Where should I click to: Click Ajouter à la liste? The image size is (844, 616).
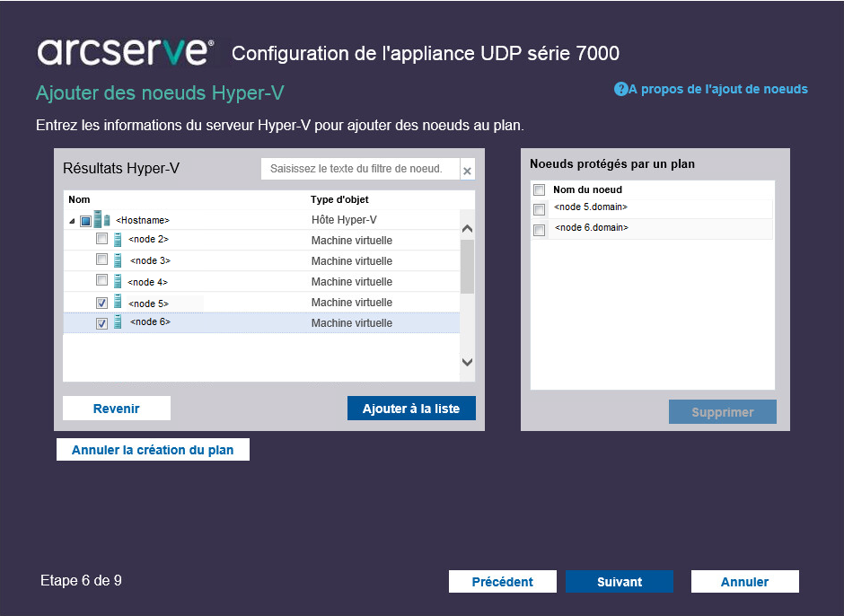[411, 409]
